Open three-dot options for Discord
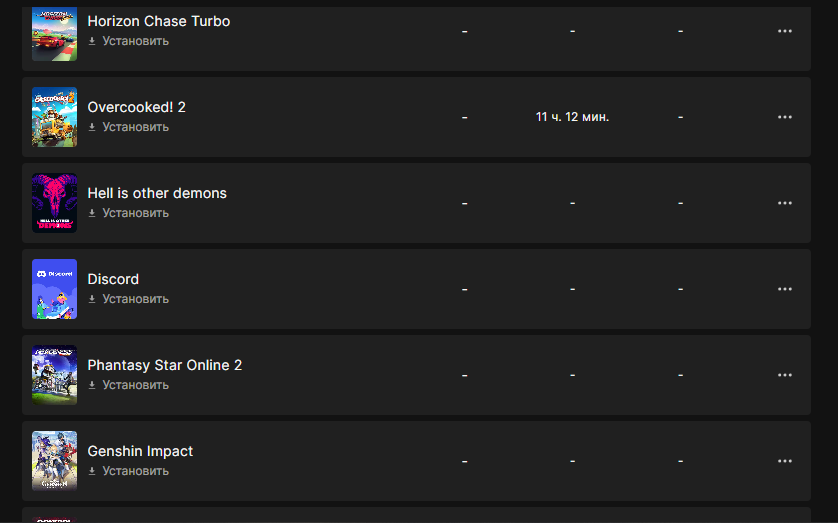This screenshot has height=523, width=838. (x=785, y=289)
